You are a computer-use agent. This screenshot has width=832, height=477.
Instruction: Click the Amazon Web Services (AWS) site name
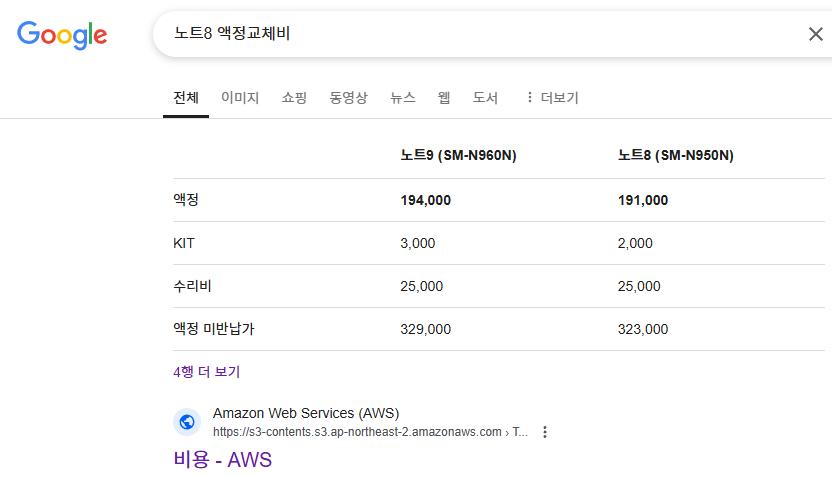(306, 413)
